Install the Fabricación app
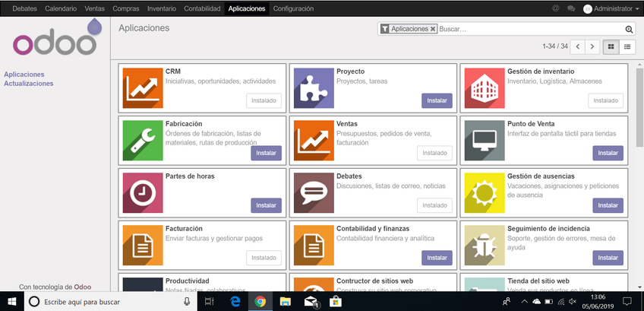The height and width of the screenshot is (311, 644). pos(266,153)
